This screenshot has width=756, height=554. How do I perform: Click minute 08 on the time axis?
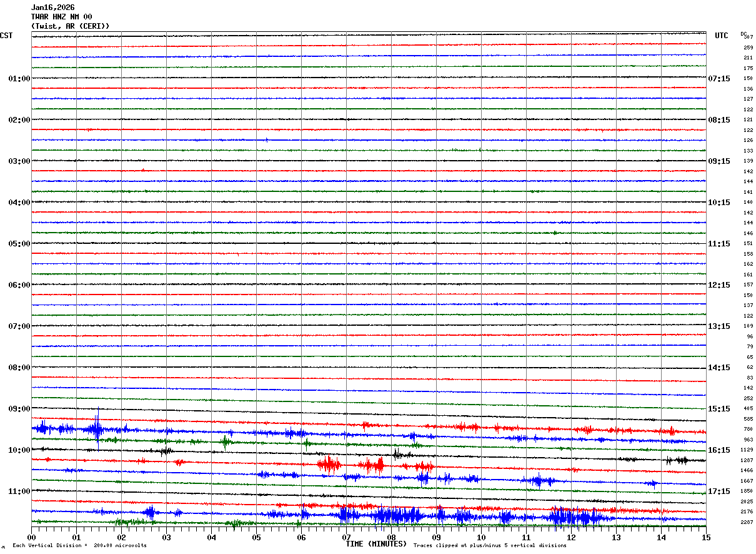391,537
